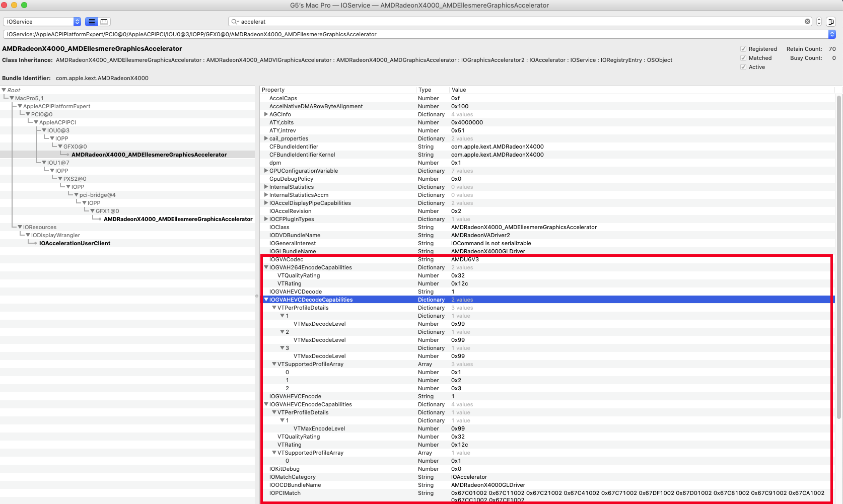
Task: Click the ATY,cbits value 0x4000000
Action: (467, 122)
